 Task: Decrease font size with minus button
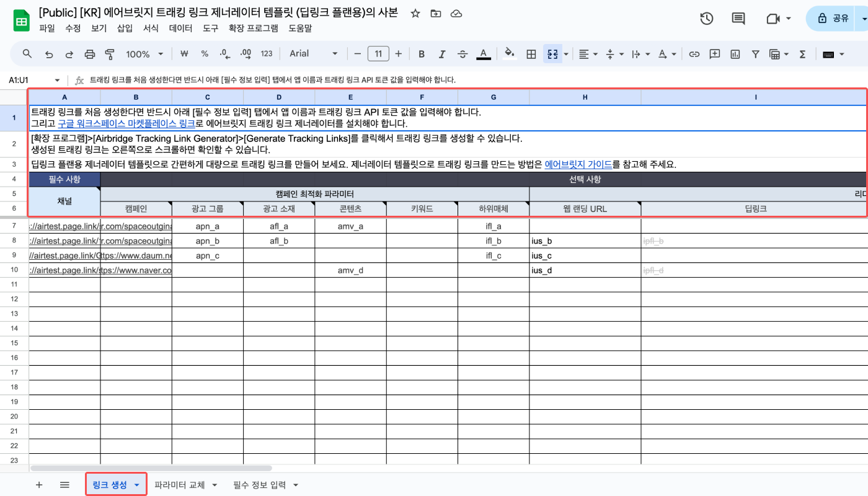[x=358, y=54]
